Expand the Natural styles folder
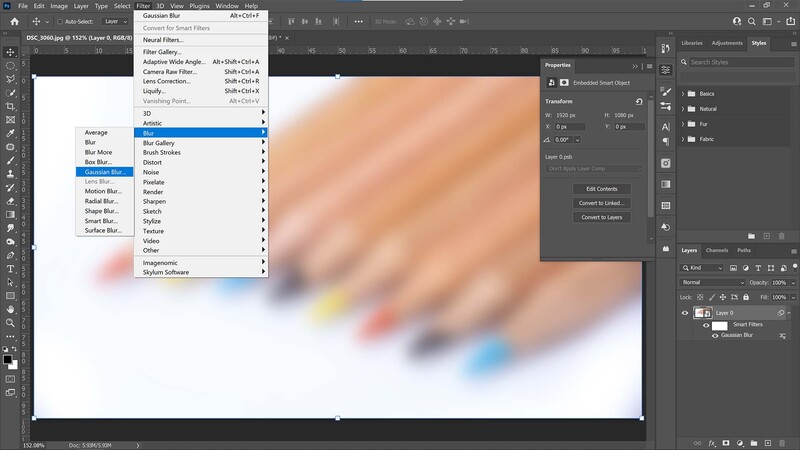Viewport: 800px width, 450px height. [x=683, y=109]
